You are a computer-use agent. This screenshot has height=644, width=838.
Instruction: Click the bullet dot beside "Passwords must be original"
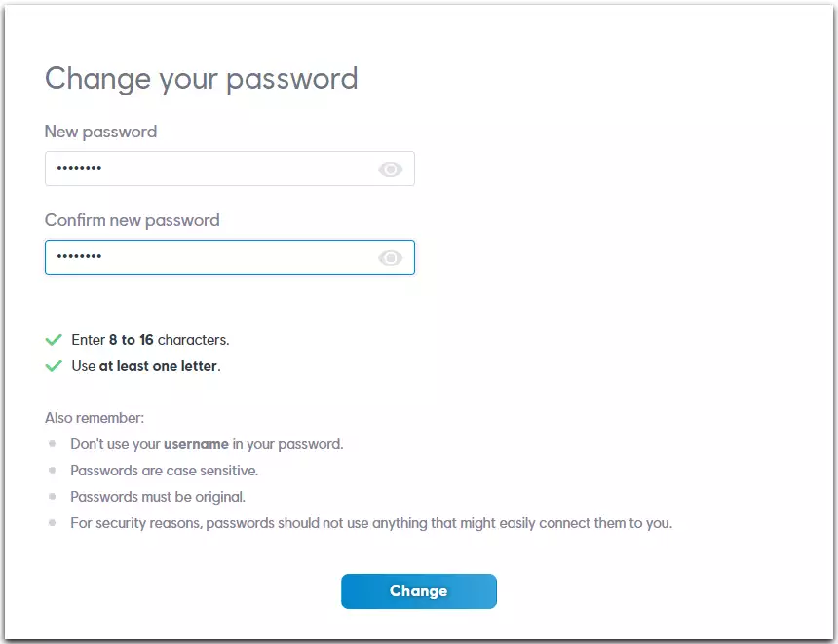(x=52, y=496)
